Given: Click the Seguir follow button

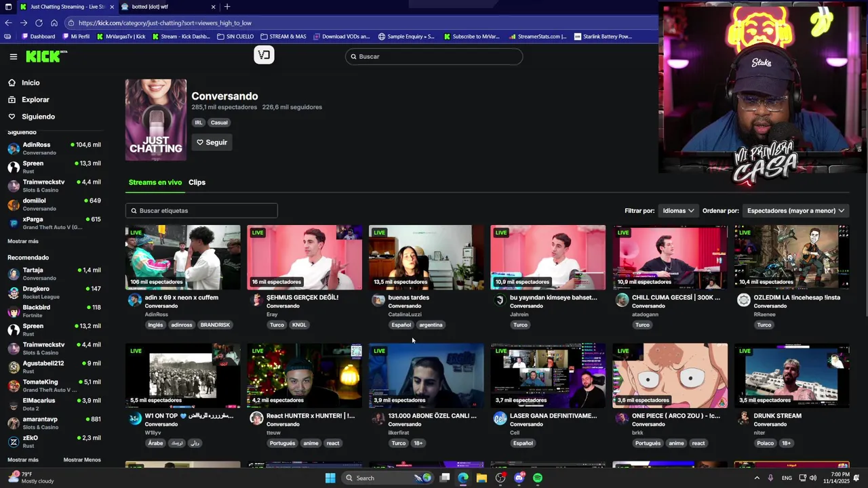Looking at the screenshot, I should point(212,142).
